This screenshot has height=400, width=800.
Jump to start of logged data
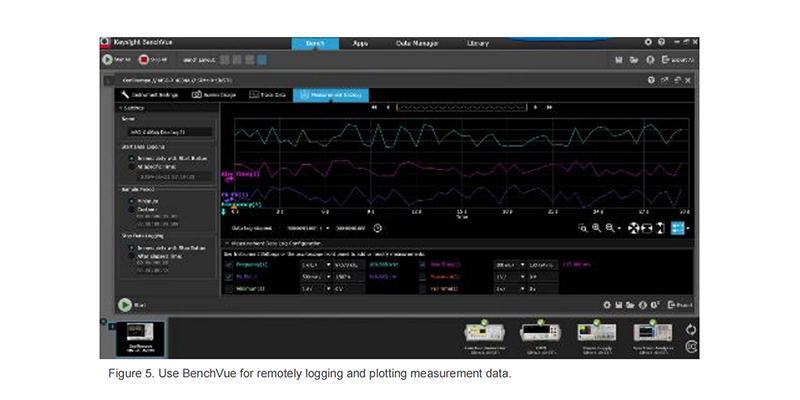pos(374,107)
